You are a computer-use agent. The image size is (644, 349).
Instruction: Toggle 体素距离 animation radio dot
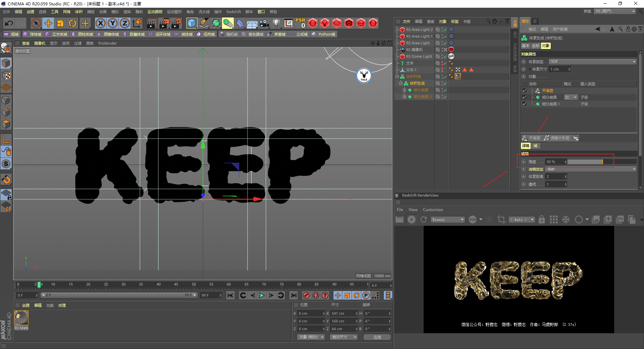[524, 177]
